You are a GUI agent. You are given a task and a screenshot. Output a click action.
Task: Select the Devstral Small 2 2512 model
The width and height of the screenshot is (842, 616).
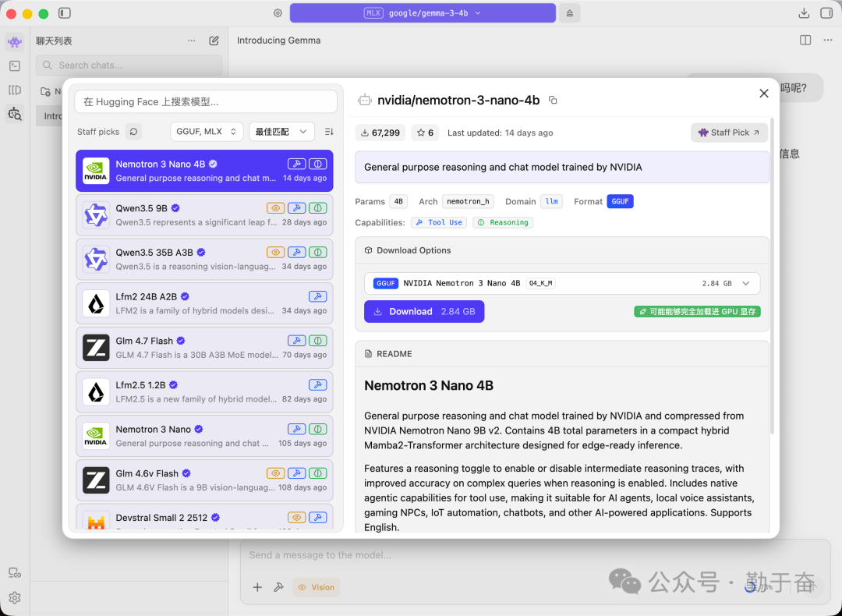point(204,518)
